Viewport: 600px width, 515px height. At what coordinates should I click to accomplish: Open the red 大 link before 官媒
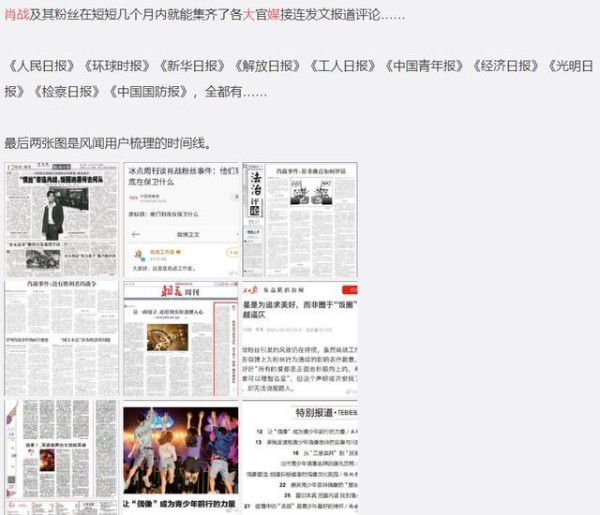[x=248, y=15]
